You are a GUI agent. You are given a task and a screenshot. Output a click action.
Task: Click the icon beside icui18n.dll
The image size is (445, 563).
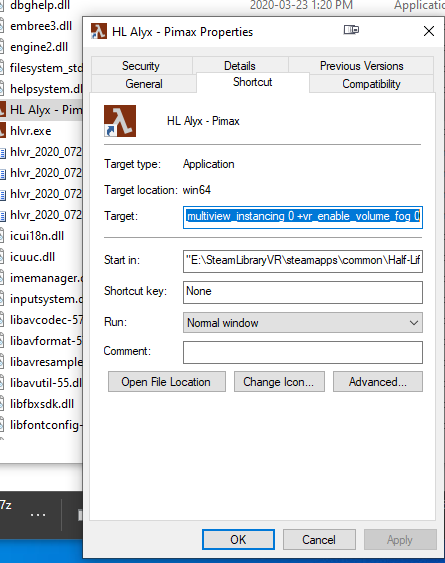pyautogui.click(x=2, y=236)
